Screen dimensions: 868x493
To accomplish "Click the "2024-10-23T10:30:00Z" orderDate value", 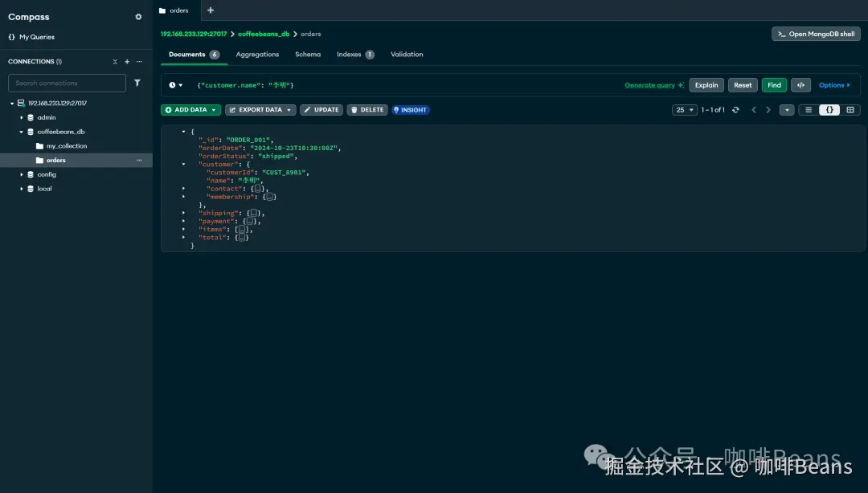I will coord(293,149).
